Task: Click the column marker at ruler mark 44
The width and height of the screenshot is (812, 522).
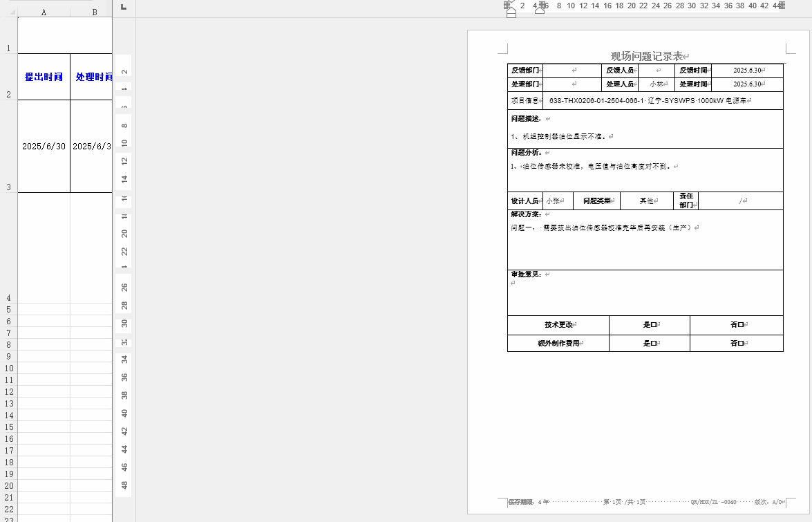Action: (x=782, y=6)
